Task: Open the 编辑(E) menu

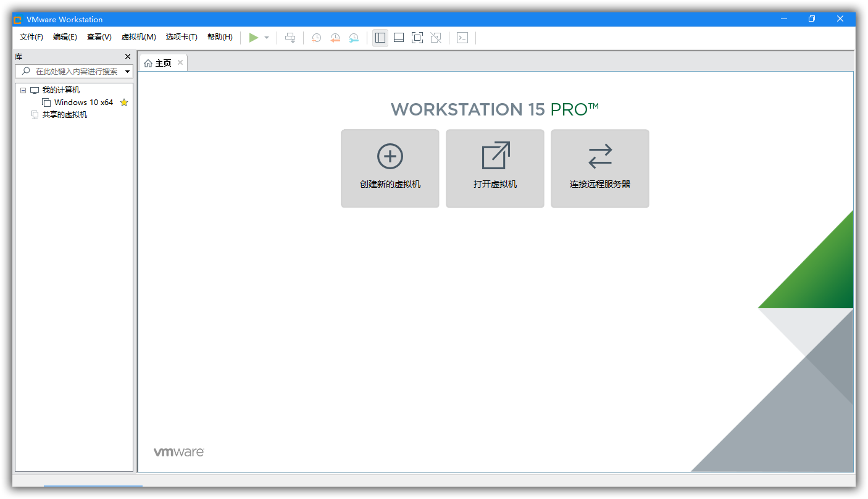Action: click(x=65, y=37)
